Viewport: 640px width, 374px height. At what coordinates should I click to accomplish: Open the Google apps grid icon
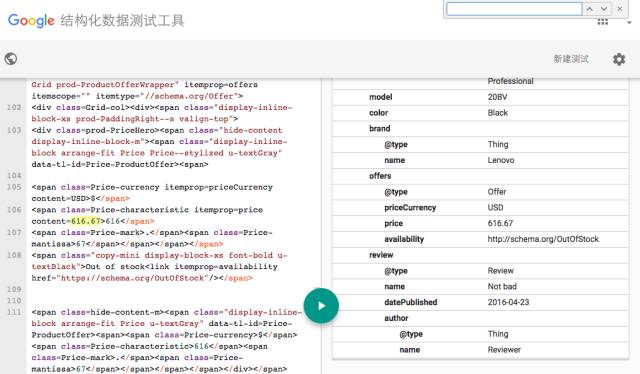point(602,22)
